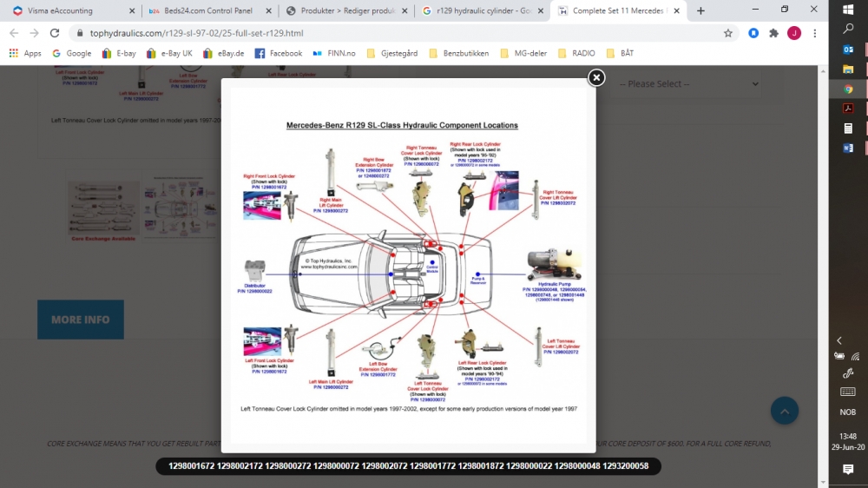Open Windows search icon
The image size is (868, 488).
(848, 30)
